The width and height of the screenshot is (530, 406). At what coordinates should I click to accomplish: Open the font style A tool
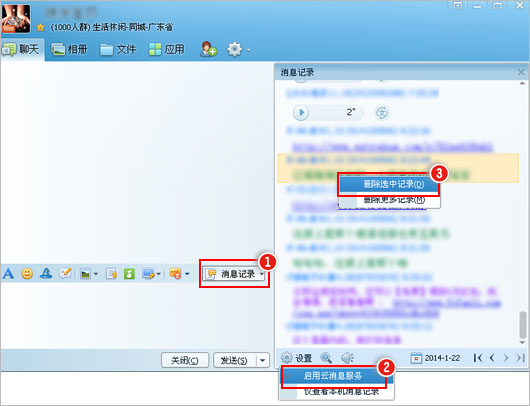pos(8,273)
